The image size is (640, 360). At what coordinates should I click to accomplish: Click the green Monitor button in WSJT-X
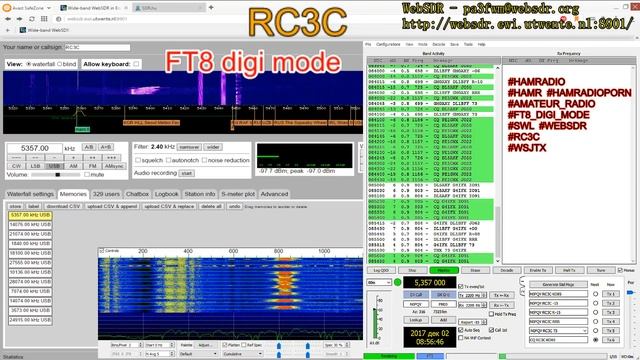444,270
